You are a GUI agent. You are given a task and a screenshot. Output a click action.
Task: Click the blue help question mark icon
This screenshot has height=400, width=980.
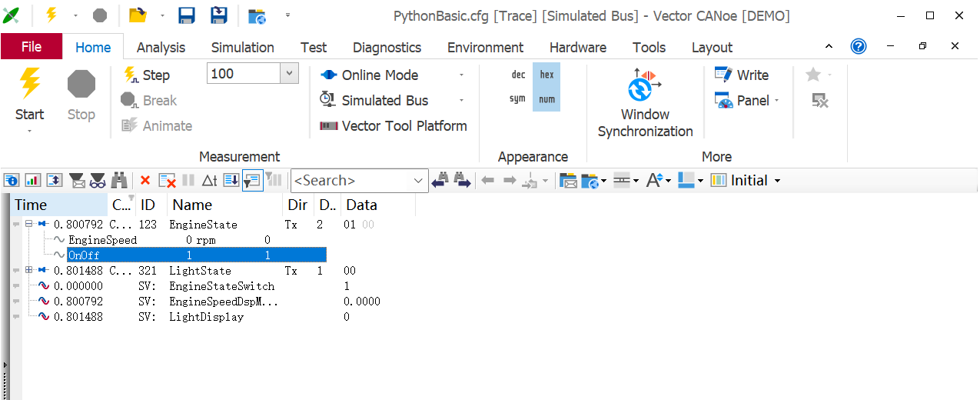[x=859, y=46]
